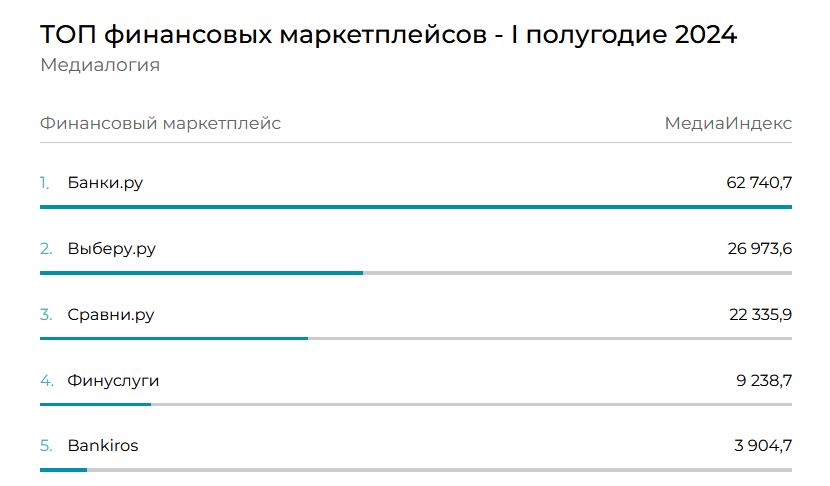Click the short teal bar under Bankiros
The height and width of the screenshot is (486, 830).
[x=63, y=469]
